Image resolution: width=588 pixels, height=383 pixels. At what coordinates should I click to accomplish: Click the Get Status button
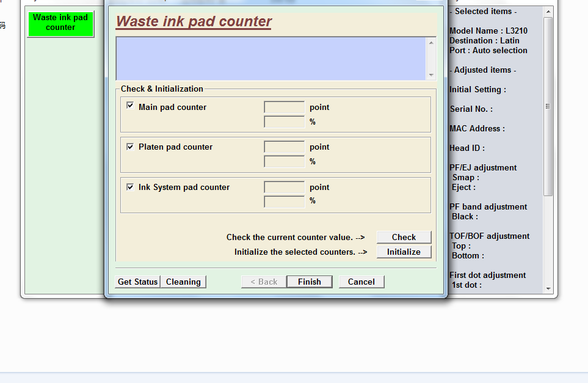coord(137,282)
